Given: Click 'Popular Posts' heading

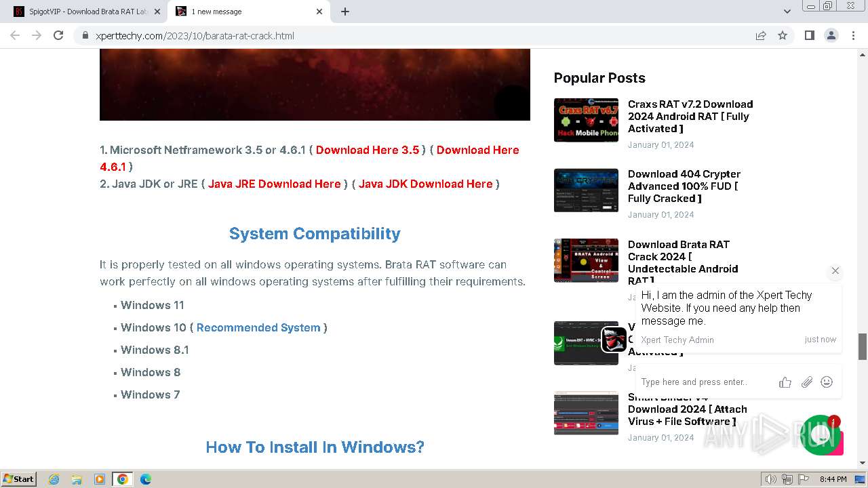Looking at the screenshot, I should click(599, 78).
